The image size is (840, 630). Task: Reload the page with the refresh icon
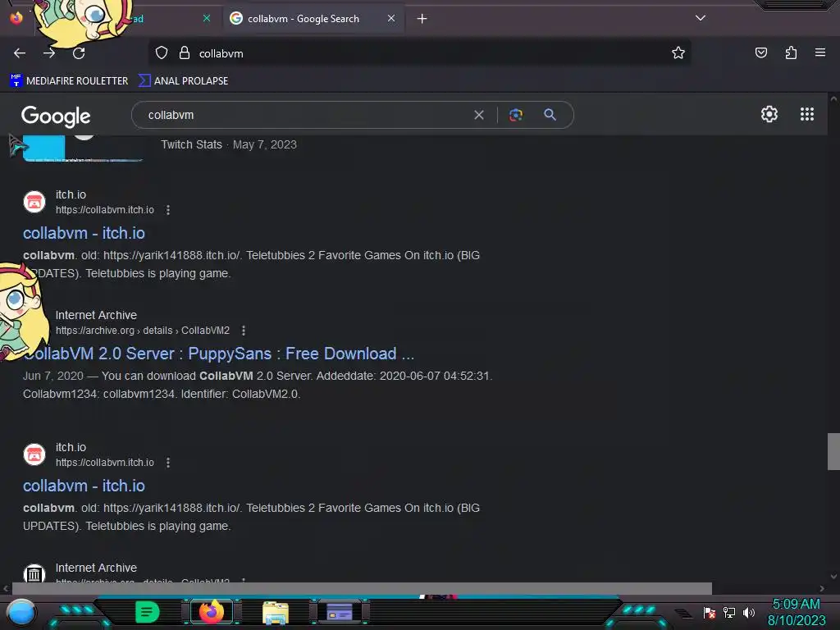[79, 53]
